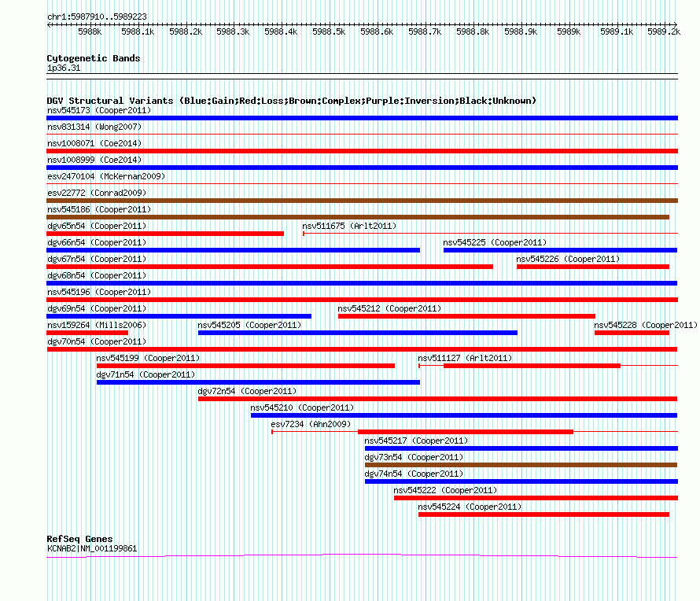Click the nsv545228 (Cooper2011) label
The height and width of the screenshot is (601, 700).
646,325
